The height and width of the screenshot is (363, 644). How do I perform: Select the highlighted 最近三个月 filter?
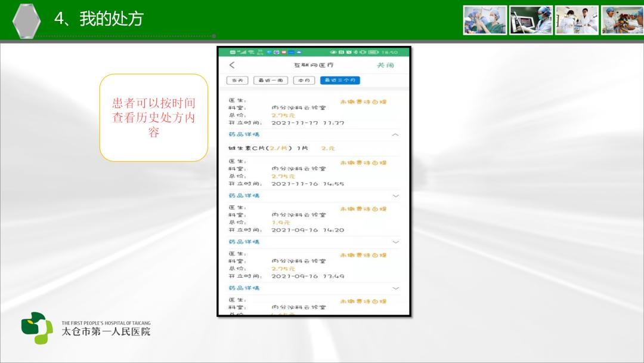(340, 81)
